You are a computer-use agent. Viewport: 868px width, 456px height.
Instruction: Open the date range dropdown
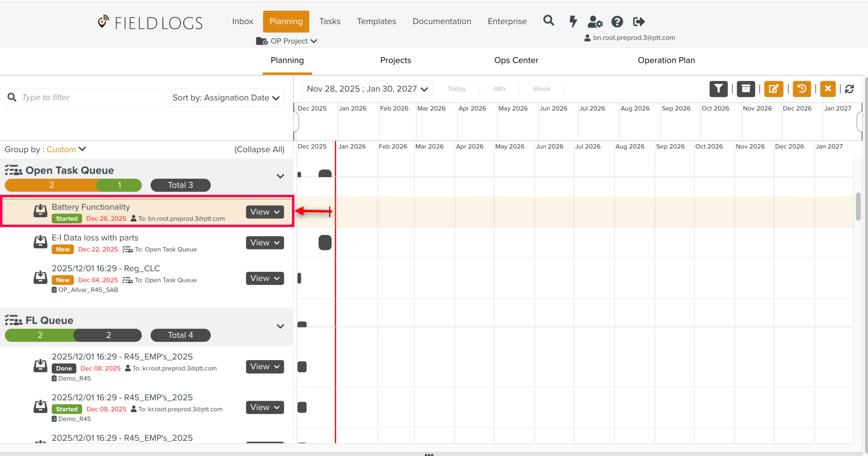click(367, 89)
